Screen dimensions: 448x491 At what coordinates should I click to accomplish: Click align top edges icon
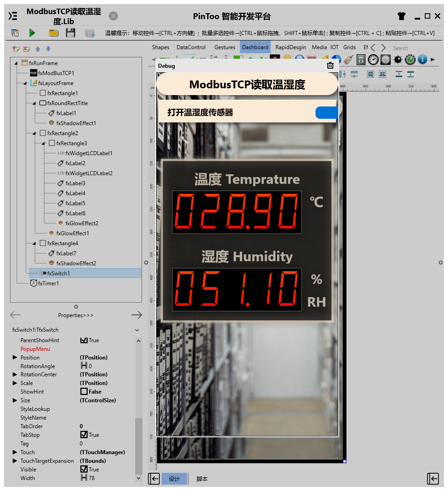(x=399, y=74)
